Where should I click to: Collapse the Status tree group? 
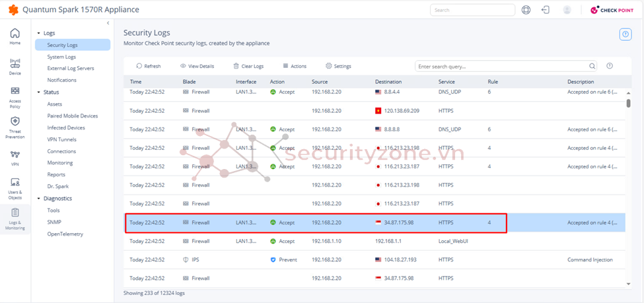coord(38,92)
